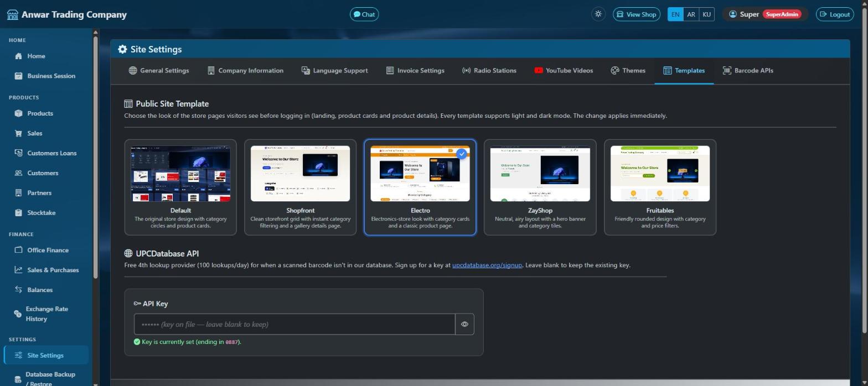Go to Home in sidebar
Image resolution: width=868 pixels, height=386 pixels.
[46, 56]
